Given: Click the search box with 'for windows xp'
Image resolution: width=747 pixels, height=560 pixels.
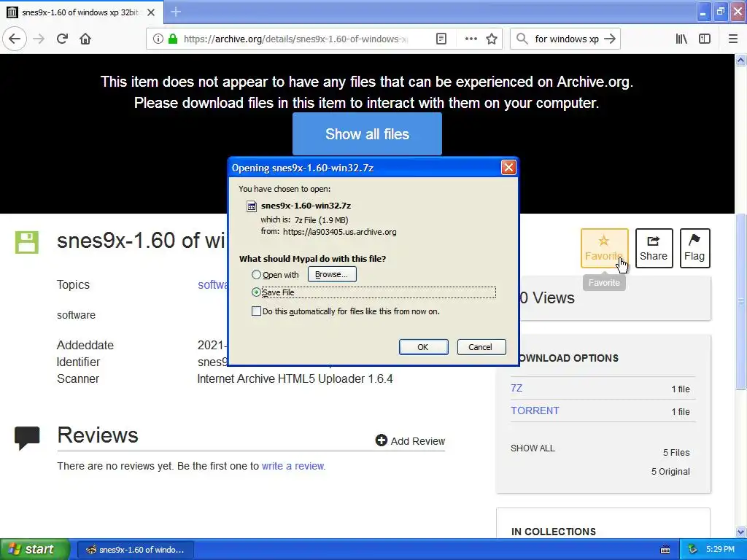Looking at the screenshot, I should 567,39.
